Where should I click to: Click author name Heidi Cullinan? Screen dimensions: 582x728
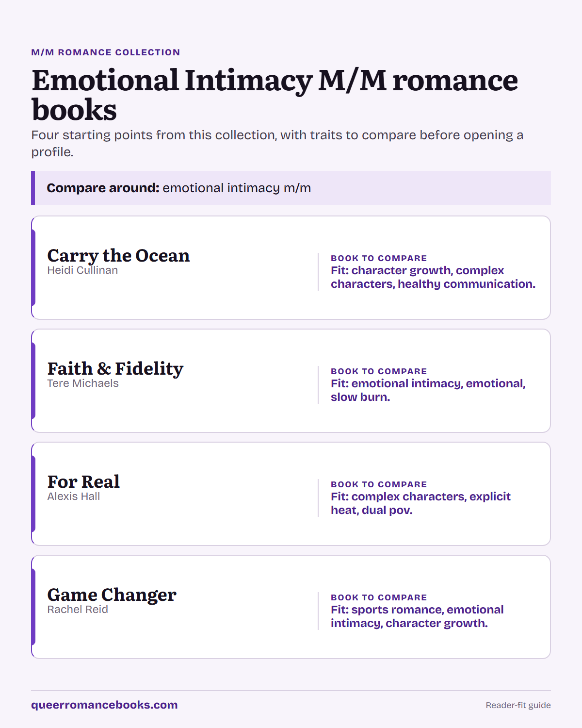point(82,270)
